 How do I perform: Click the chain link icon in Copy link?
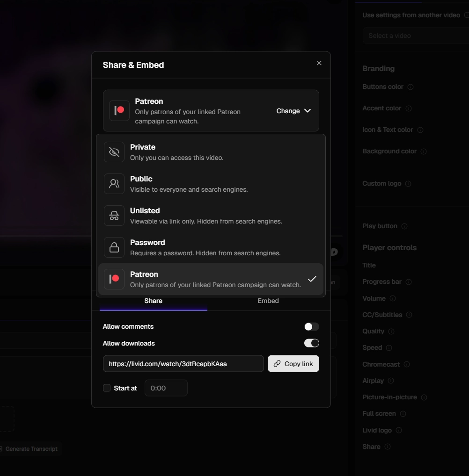tap(277, 364)
